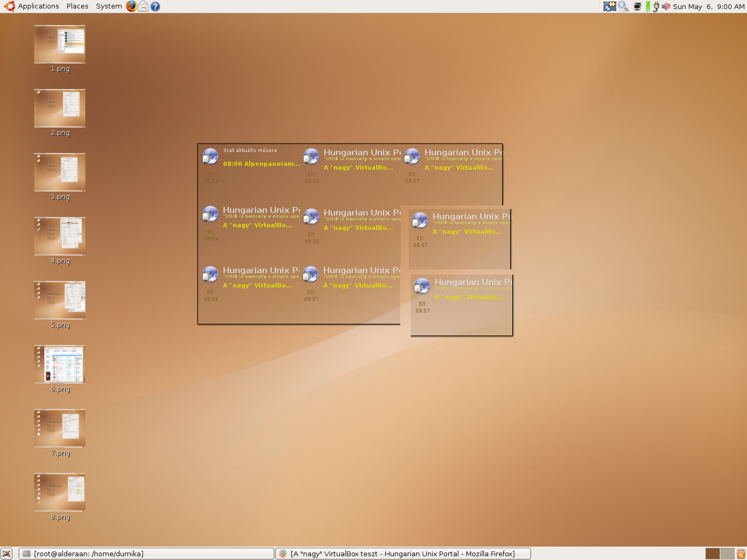
Task: Open the magnifier search tool icon
Action: click(x=623, y=6)
